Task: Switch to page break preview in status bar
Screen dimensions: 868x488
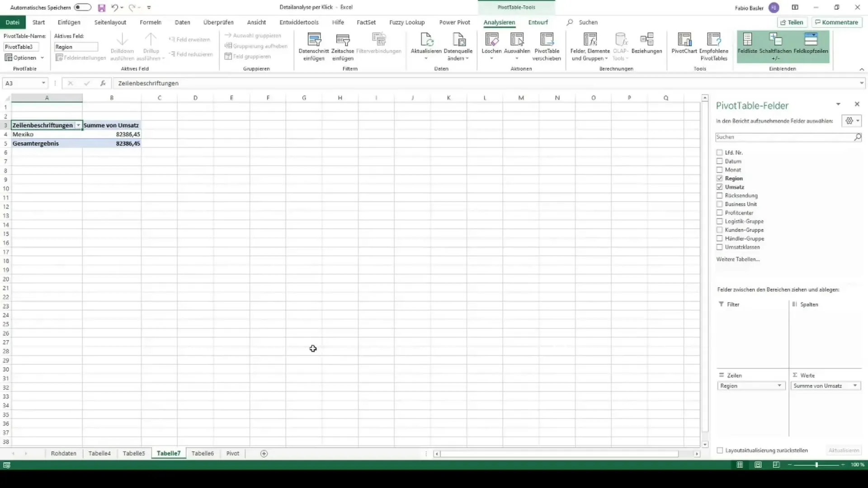Action: coord(776,465)
